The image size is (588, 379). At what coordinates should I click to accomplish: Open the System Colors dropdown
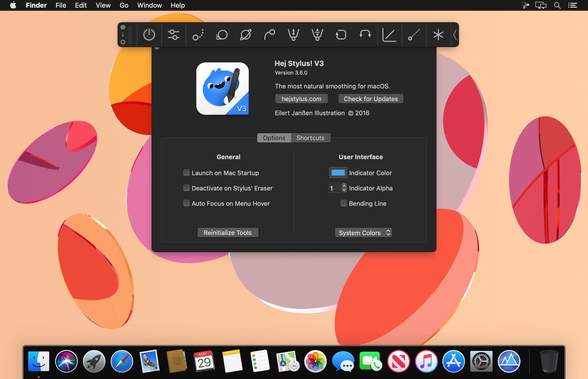pyautogui.click(x=363, y=233)
